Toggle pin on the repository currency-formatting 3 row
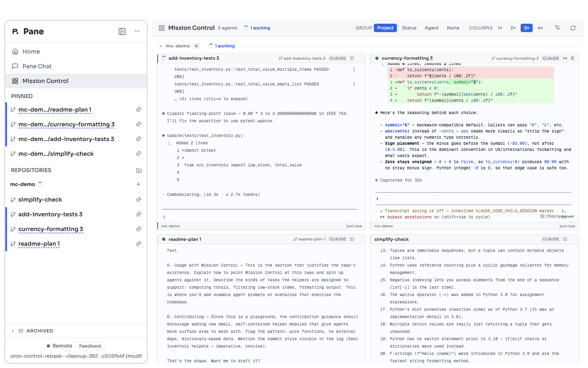588x368 pixels. [139, 229]
